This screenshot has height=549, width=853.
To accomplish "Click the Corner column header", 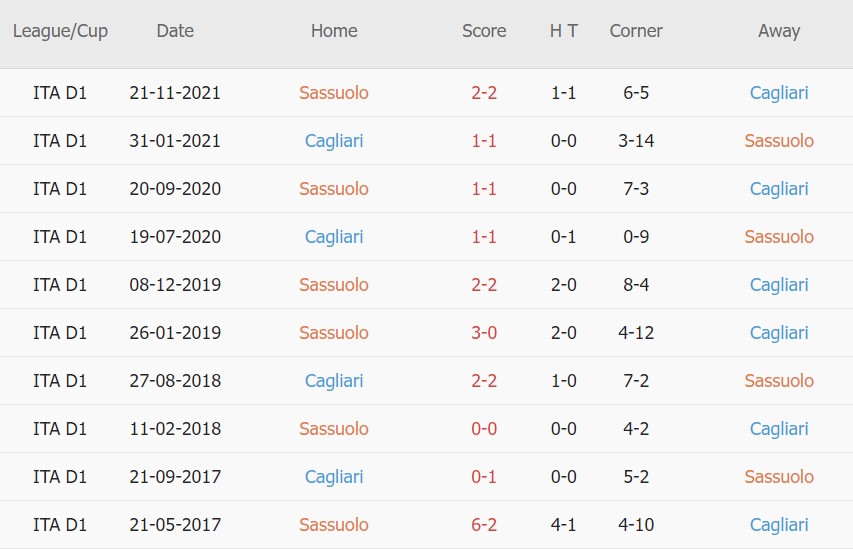I will tap(636, 31).
